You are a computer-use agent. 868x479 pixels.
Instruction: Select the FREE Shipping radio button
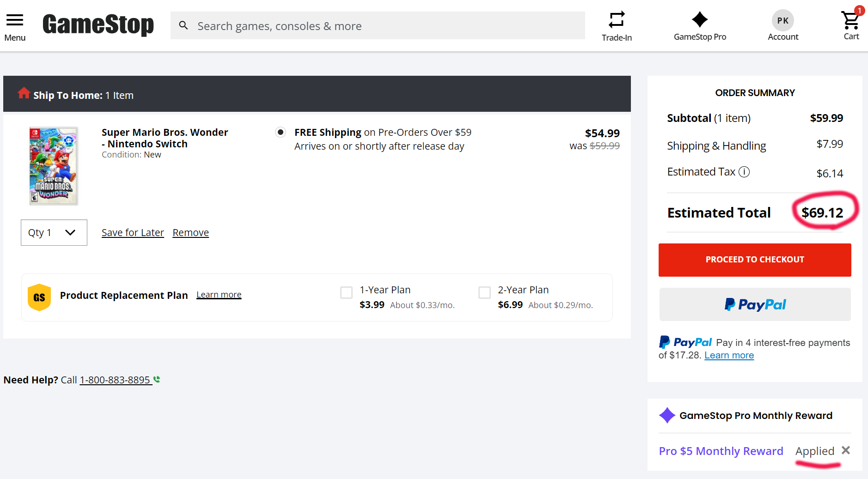(x=281, y=132)
